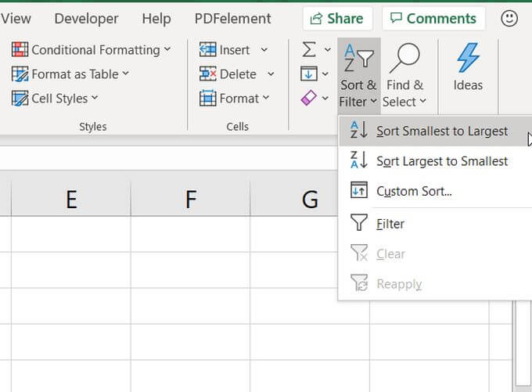Open the Comments button

click(x=433, y=18)
